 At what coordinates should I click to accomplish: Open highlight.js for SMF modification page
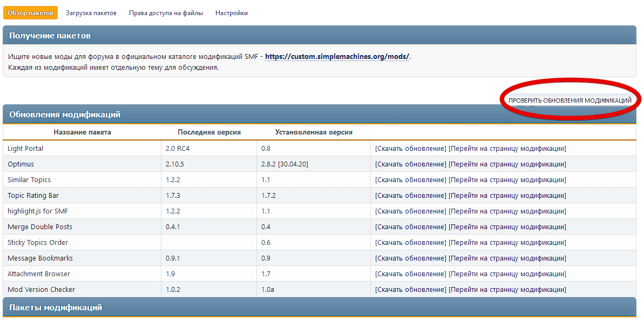[x=507, y=211]
